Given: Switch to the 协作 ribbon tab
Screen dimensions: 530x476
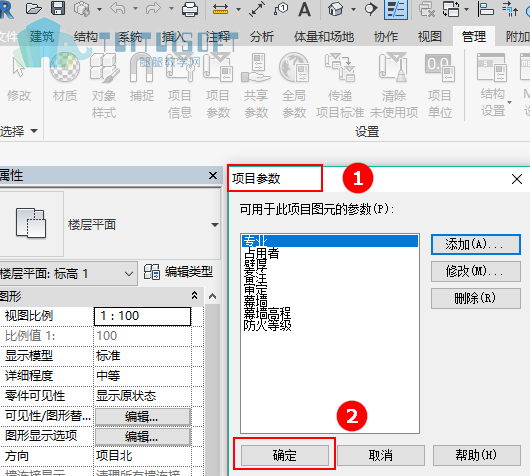Looking at the screenshot, I should click(x=386, y=37).
